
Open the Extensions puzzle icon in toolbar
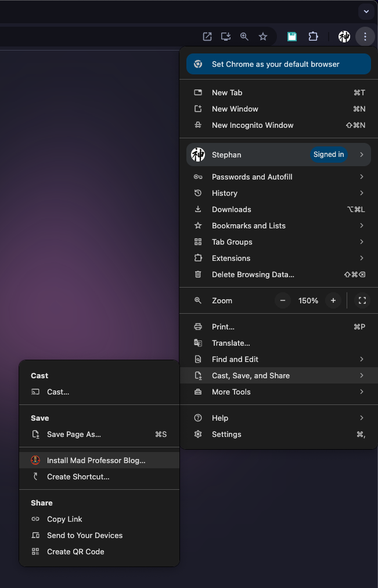313,37
